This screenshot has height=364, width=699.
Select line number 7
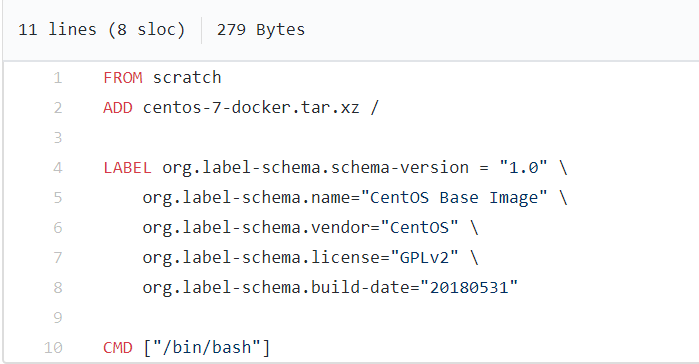[x=58, y=258]
